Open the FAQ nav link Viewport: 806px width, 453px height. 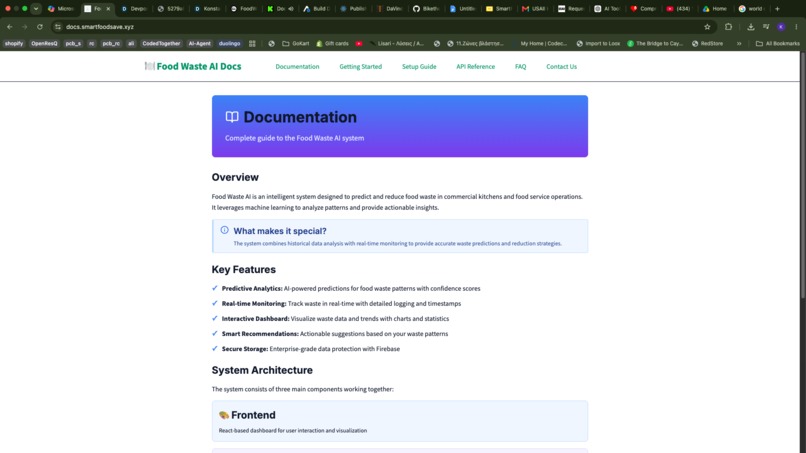coord(520,67)
